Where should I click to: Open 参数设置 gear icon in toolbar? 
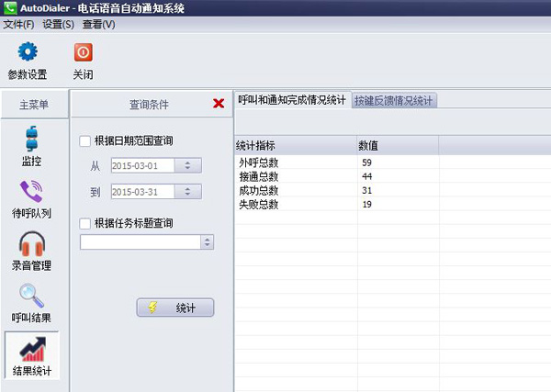tap(28, 52)
